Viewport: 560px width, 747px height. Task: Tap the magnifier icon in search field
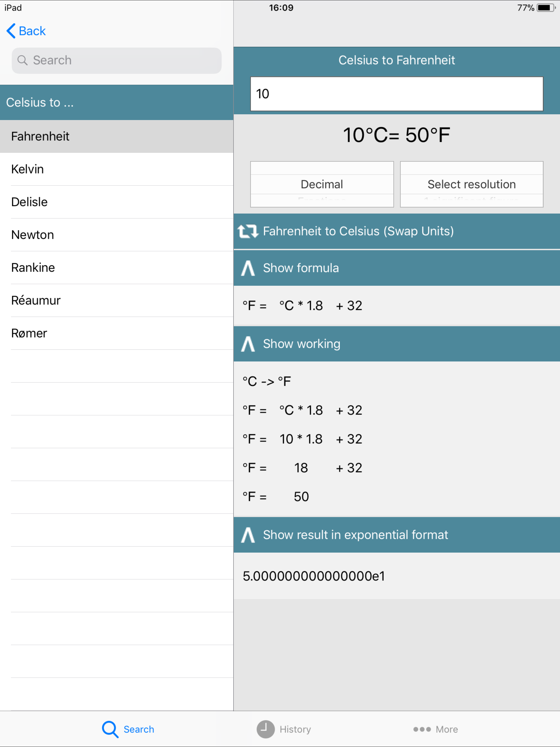click(22, 60)
